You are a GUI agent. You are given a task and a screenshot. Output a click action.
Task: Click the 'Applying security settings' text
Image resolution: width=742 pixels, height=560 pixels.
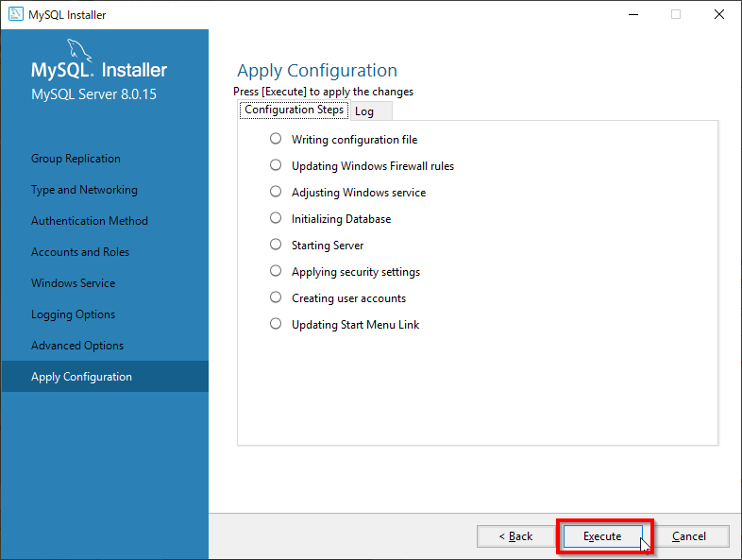(x=356, y=272)
